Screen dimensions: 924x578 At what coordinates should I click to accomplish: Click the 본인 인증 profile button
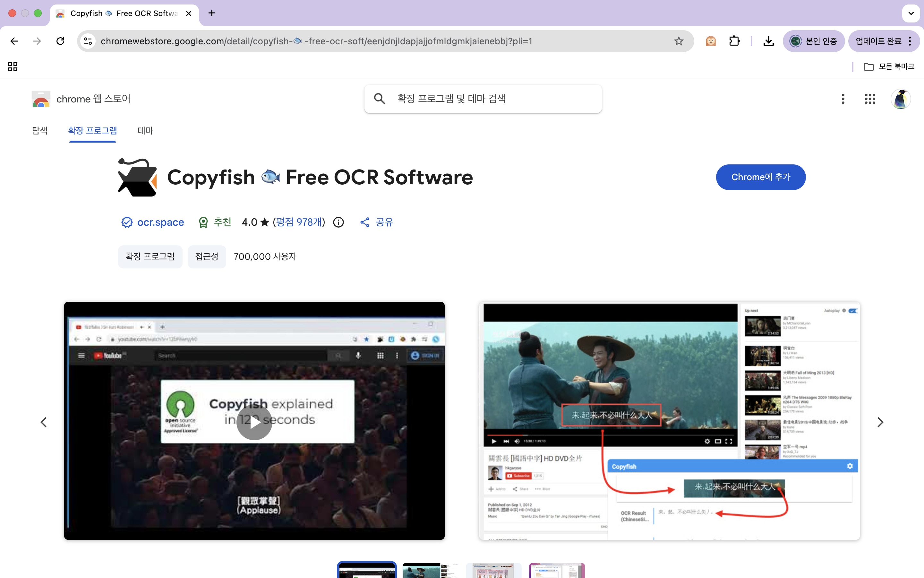click(814, 41)
